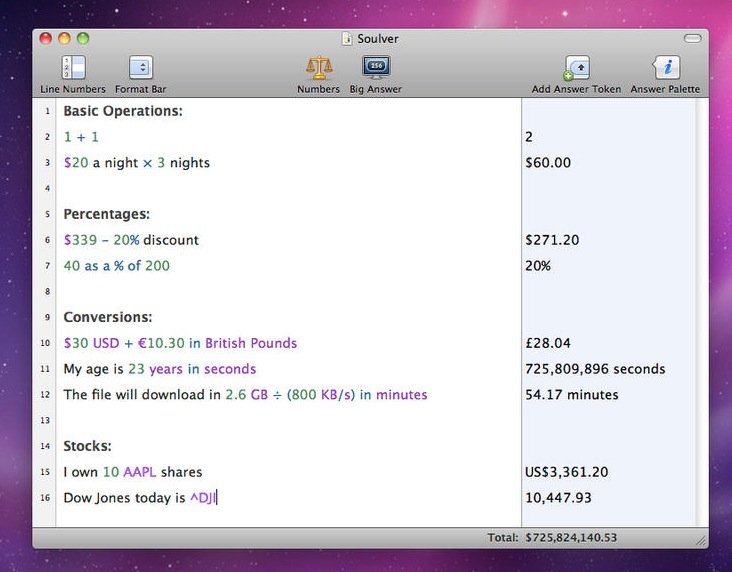Viewport: 732px width, 572px height.
Task: Click the '$20 a night × 3 nights' line
Action: [137, 163]
